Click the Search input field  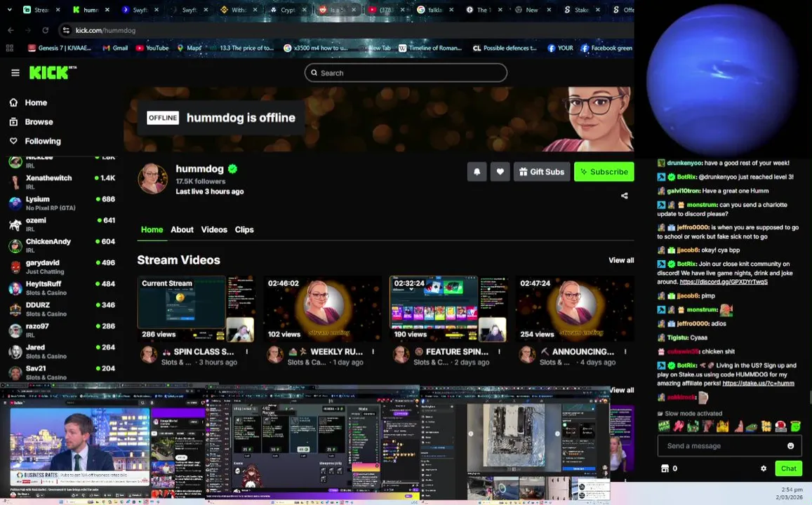coord(406,73)
